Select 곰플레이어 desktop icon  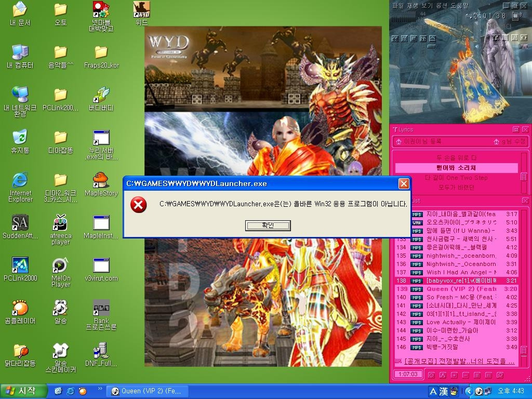click(20, 312)
